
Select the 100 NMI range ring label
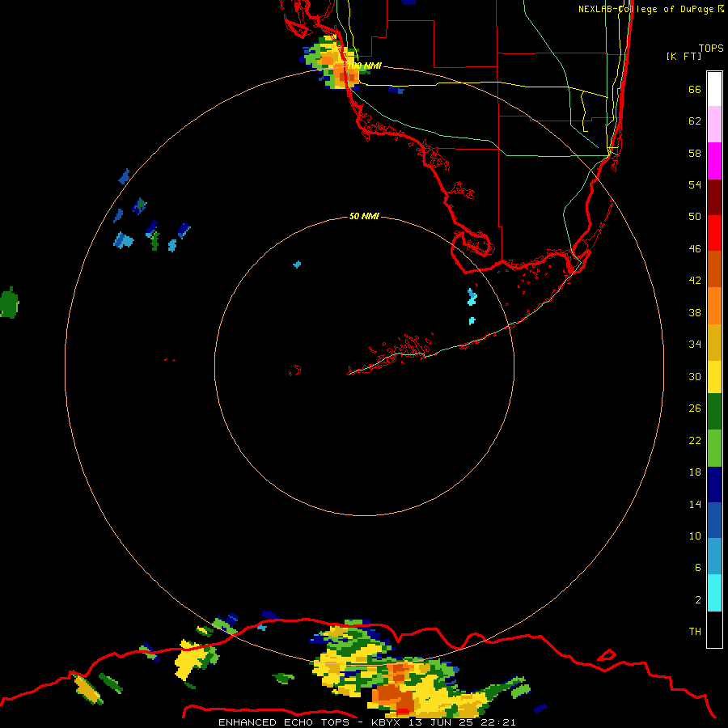coord(364,66)
